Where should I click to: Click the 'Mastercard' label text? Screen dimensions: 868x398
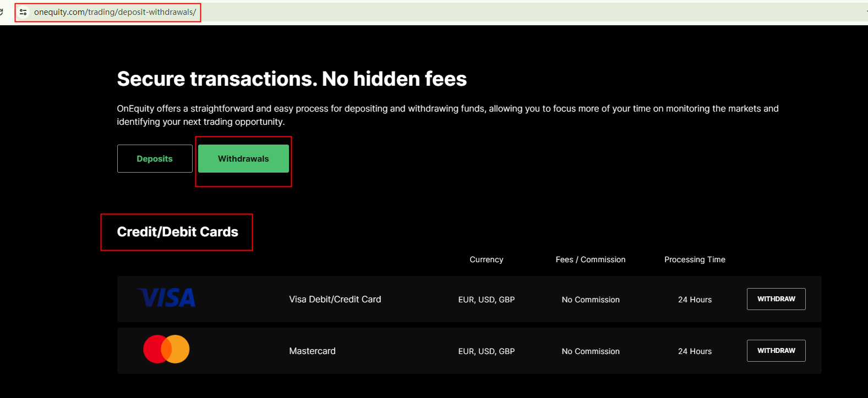pyautogui.click(x=312, y=351)
